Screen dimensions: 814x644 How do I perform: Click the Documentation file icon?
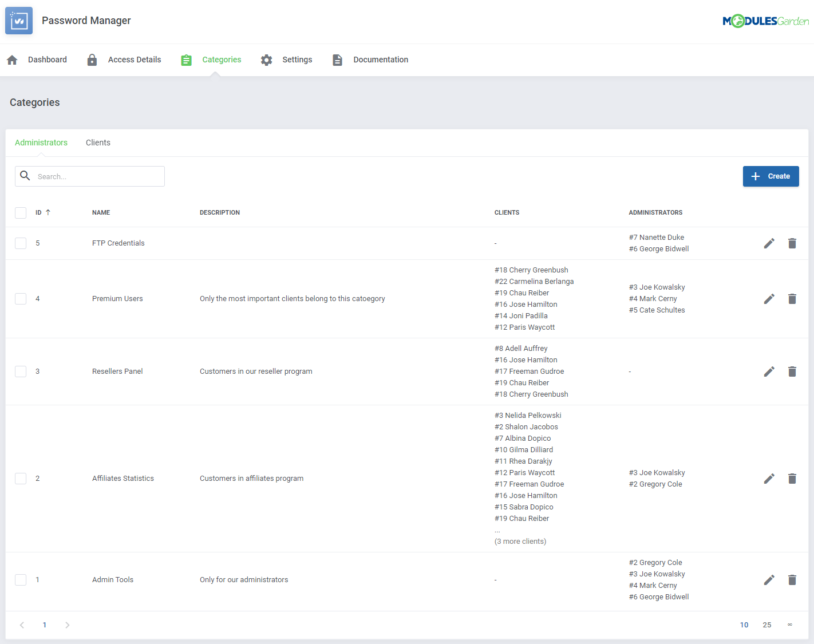[337, 60]
